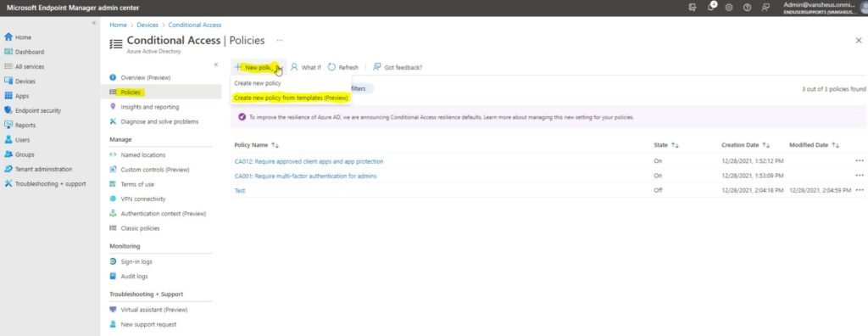Image resolution: width=868 pixels, height=336 pixels.
Task: Click the feedback icon in top bar
Action: [x=765, y=8]
